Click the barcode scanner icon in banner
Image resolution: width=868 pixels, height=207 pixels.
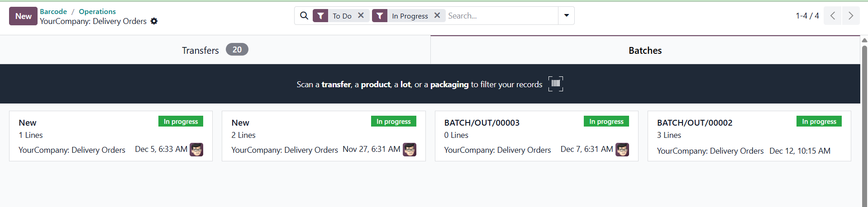[x=556, y=84]
